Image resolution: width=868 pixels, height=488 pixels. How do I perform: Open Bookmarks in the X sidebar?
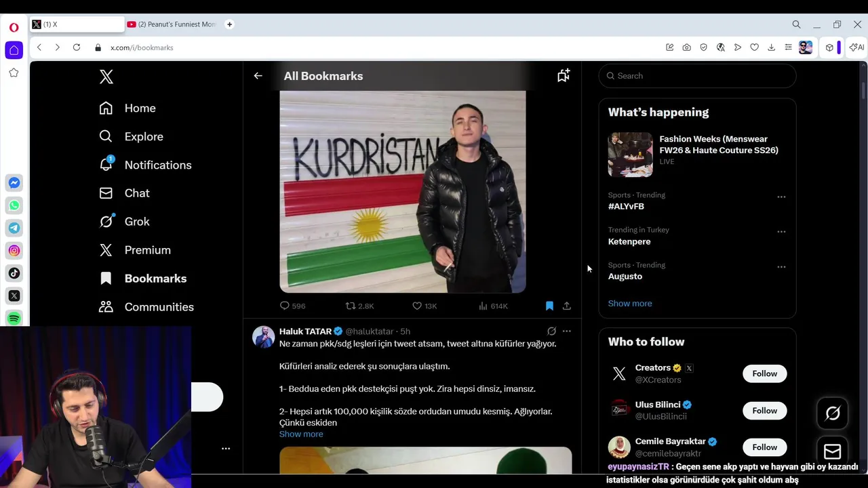click(x=142, y=279)
